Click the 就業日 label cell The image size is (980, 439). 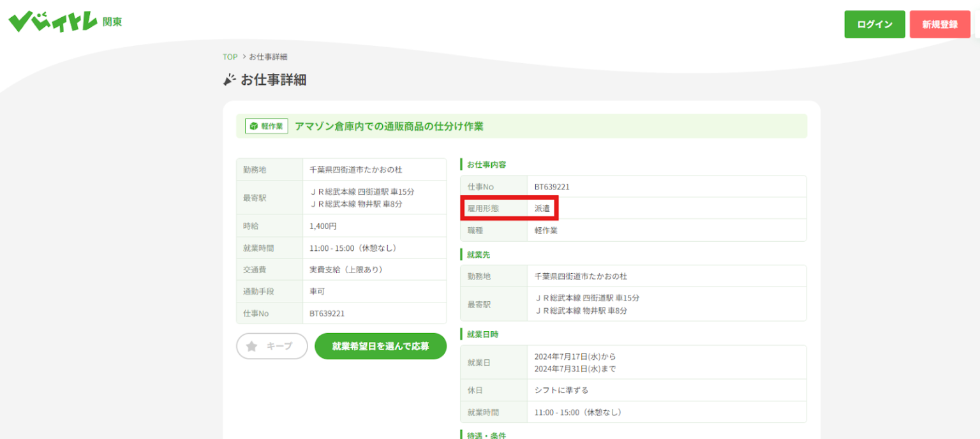click(x=494, y=362)
